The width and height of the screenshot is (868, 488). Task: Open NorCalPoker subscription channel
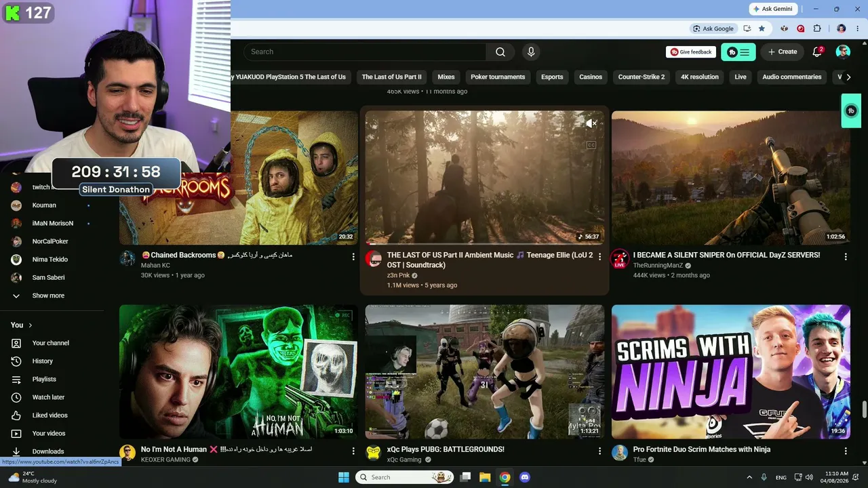50,241
